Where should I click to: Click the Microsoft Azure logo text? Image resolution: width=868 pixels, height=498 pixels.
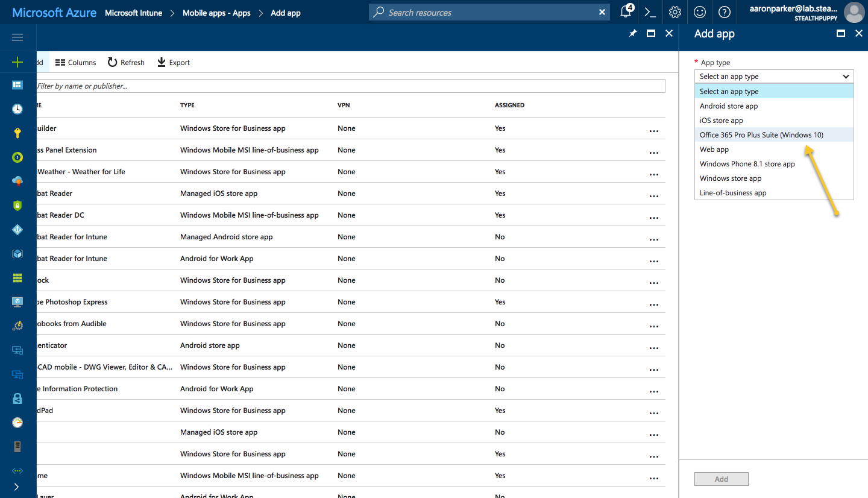click(x=54, y=13)
